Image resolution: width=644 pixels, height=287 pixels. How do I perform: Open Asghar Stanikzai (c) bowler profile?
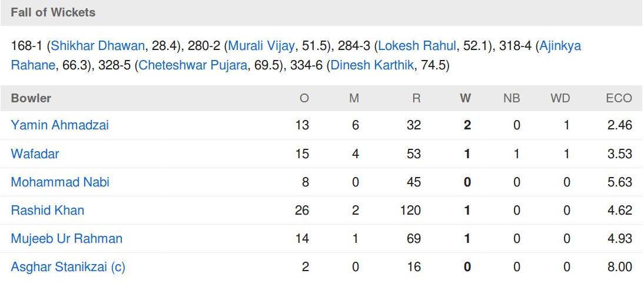click(x=68, y=267)
